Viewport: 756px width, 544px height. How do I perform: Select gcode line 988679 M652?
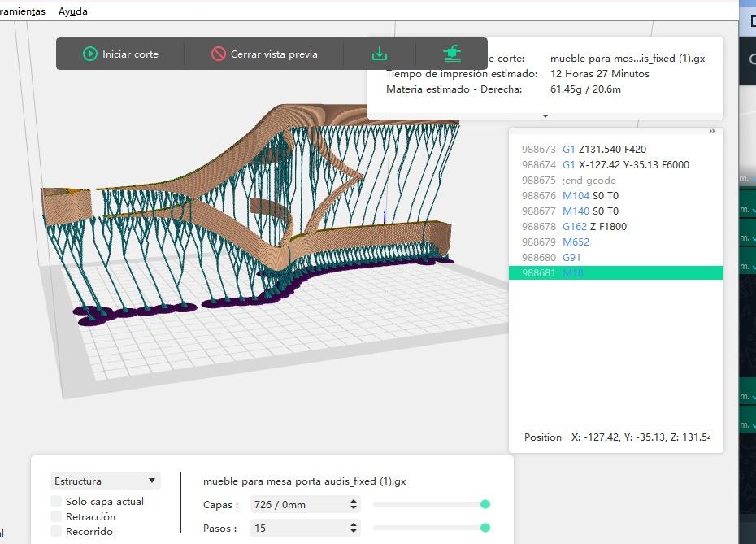coord(615,242)
